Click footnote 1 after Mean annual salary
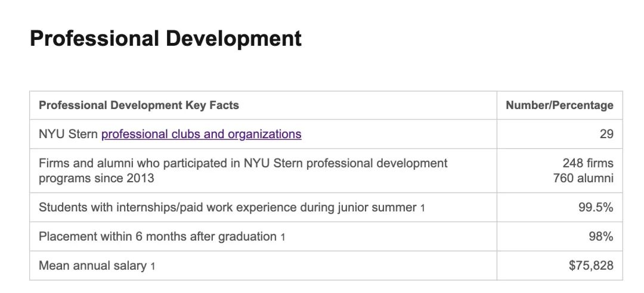Image resolution: width=644 pixels, height=293 pixels. click(x=153, y=266)
